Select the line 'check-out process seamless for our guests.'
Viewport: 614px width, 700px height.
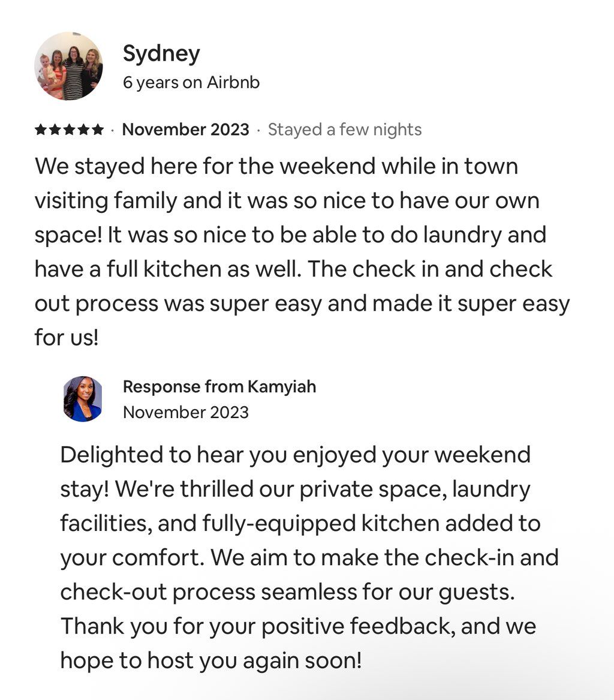click(287, 593)
